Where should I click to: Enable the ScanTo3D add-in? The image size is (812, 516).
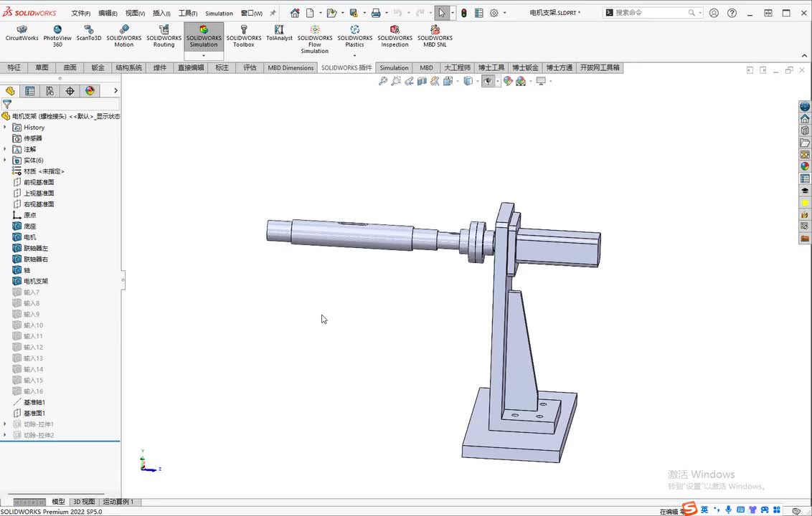click(x=89, y=33)
